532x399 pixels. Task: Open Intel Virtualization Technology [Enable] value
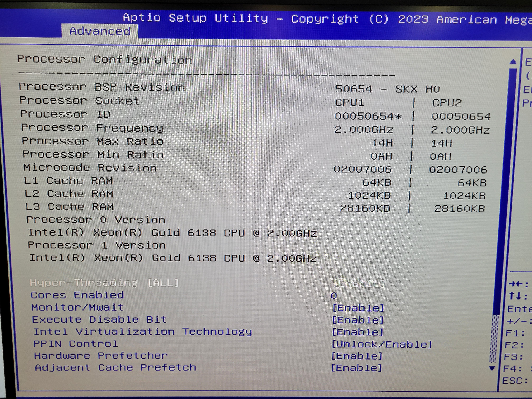(357, 332)
